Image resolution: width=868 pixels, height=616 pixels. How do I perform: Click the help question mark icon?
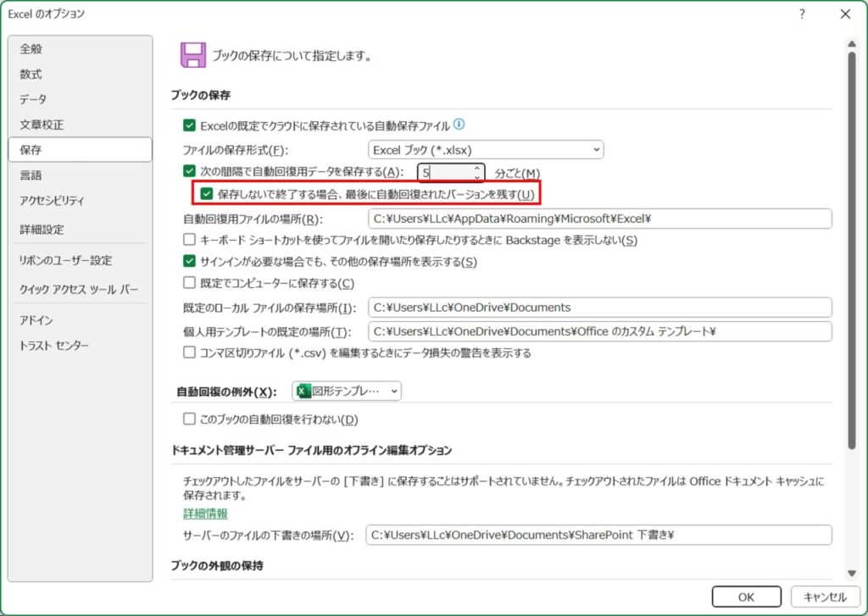point(802,14)
